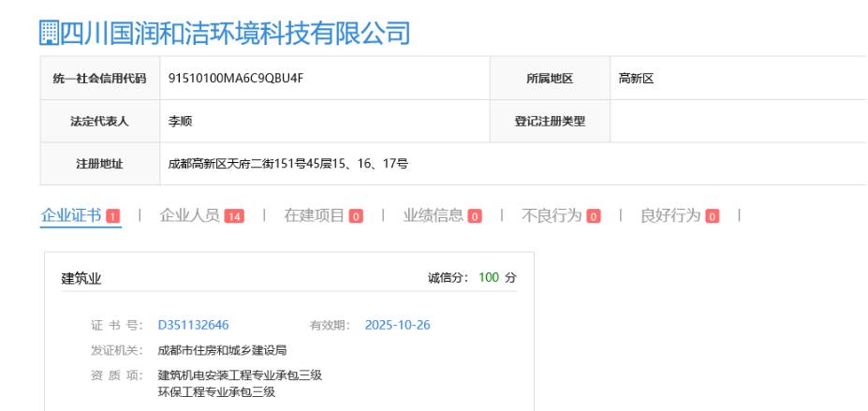Click the 0 badge on 不良行为
868x411 pixels.
594,216
